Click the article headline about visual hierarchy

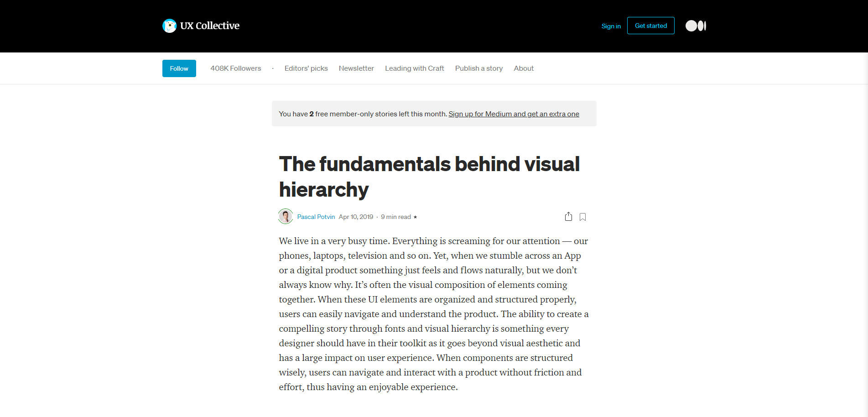(x=429, y=177)
